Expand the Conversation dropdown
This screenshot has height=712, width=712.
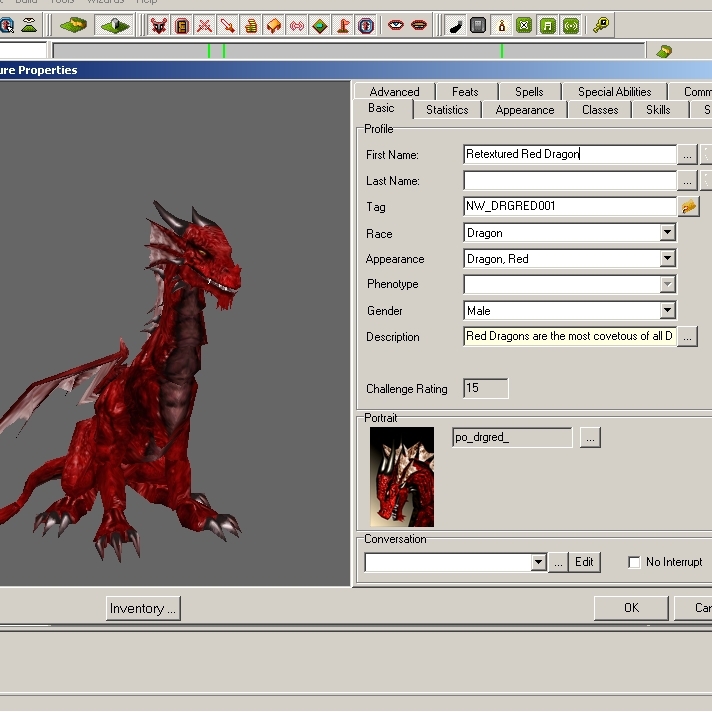click(x=539, y=562)
